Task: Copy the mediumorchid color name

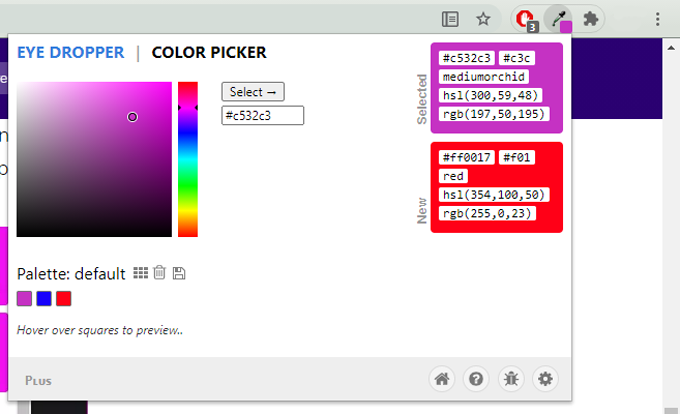Action: [x=484, y=77]
